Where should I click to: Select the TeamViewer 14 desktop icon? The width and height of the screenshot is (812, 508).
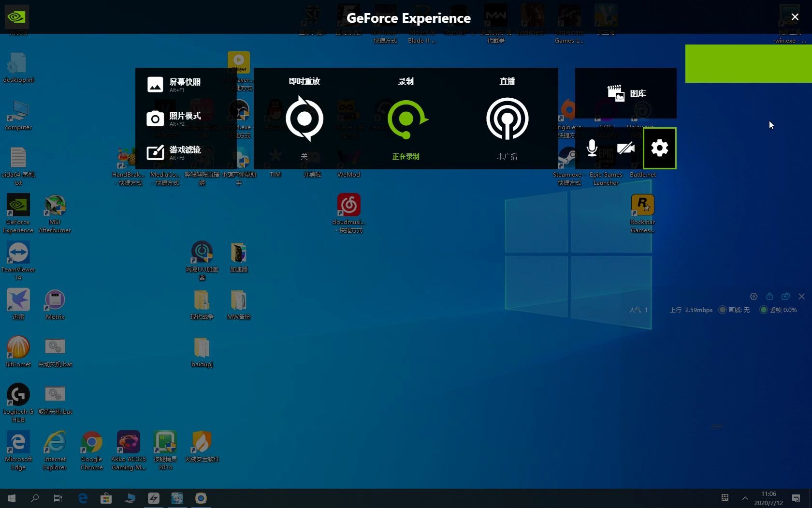[x=18, y=261]
